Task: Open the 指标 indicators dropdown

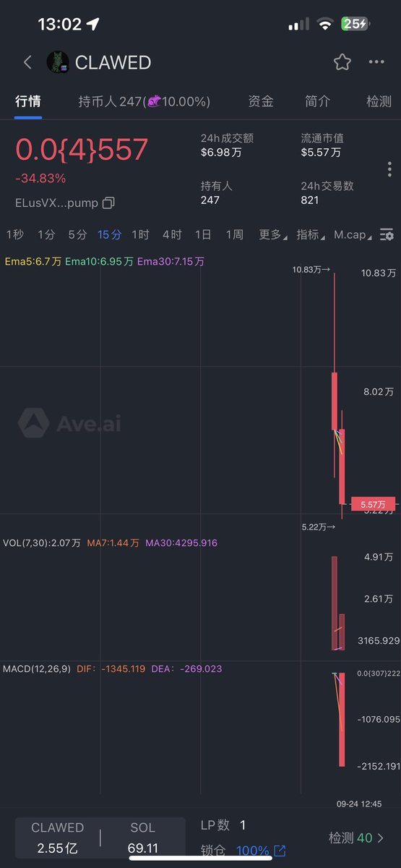Action: 311,234
